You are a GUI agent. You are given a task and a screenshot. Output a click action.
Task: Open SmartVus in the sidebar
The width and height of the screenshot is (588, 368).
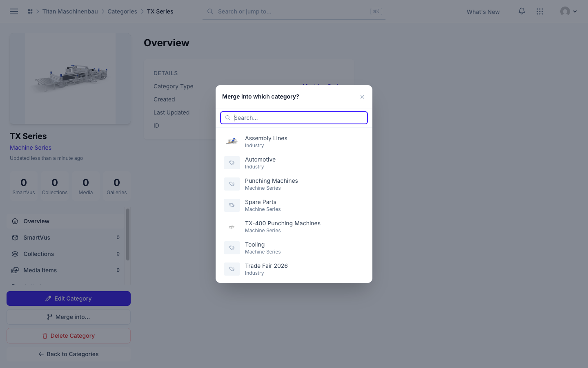[x=65, y=238]
